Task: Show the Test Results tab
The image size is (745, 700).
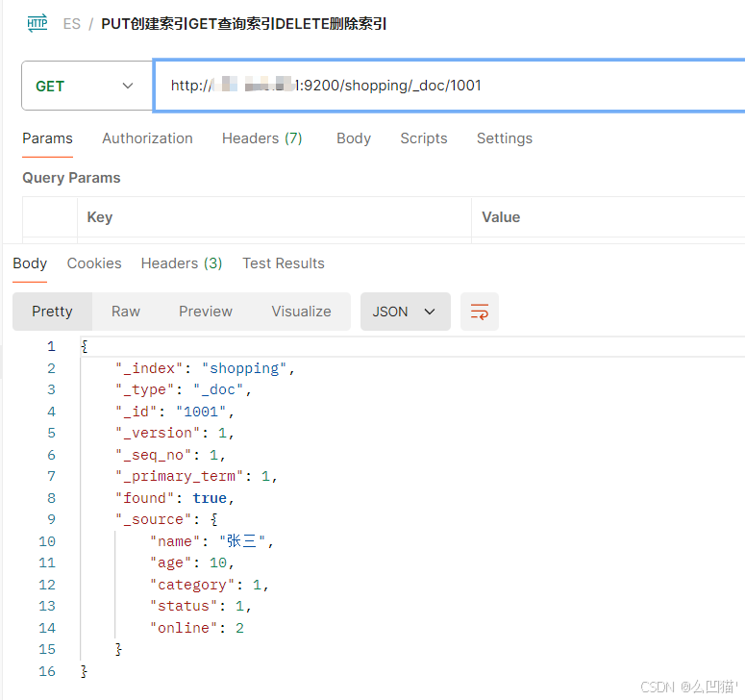Action: click(283, 263)
